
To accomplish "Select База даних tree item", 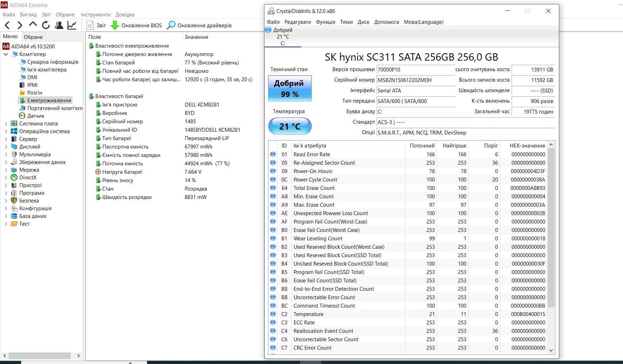I will click(x=33, y=216).
